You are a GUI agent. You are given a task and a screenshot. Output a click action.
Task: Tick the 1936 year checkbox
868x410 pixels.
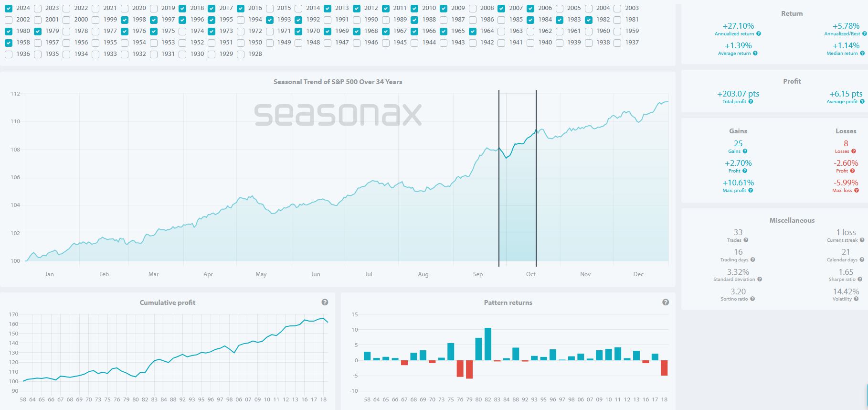click(x=9, y=54)
